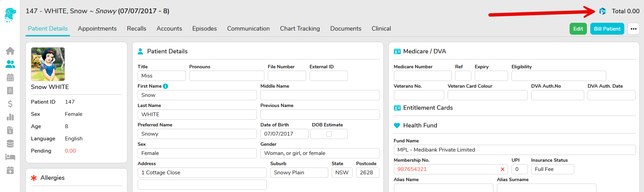Viewport: 644px width, 192px height.
Task: Open the Title field showing Miss
Action: [161, 76]
